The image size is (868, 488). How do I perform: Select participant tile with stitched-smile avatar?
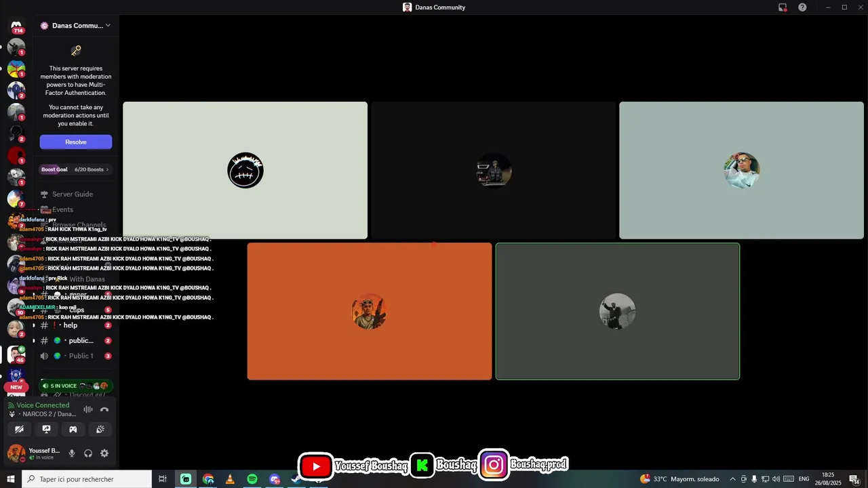(x=245, y=170)
